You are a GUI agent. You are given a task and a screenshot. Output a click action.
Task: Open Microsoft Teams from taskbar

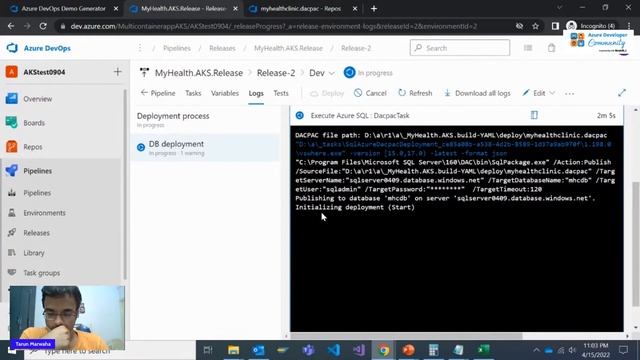[309, 350]
